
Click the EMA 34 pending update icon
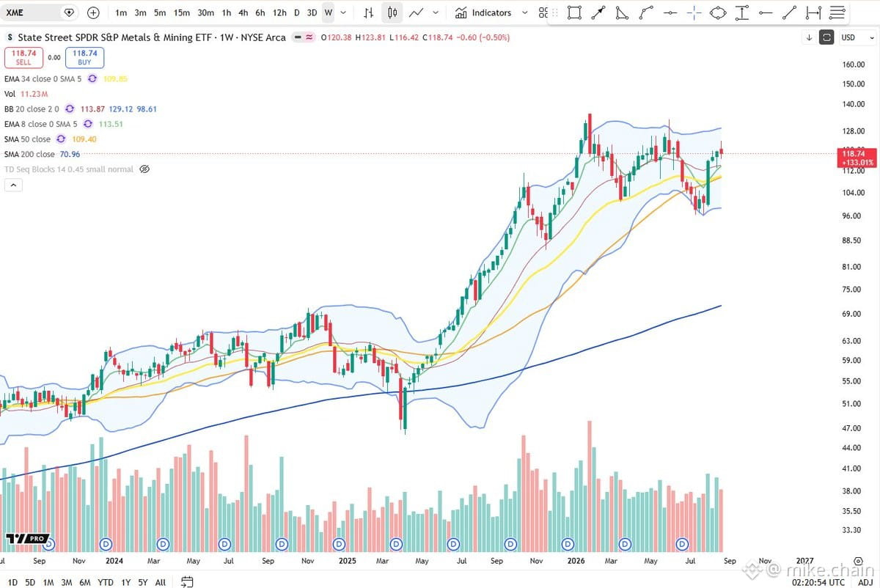[92, 78]
